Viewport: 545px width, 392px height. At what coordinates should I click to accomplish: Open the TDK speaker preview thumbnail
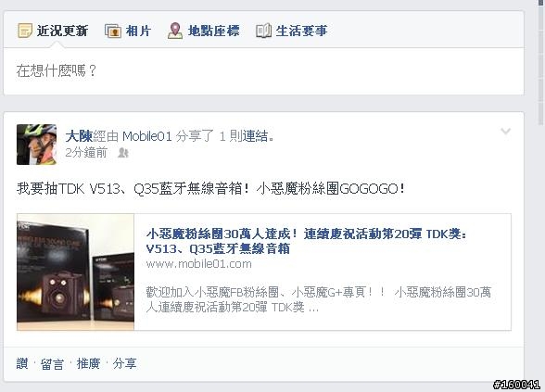click(75, 272)
